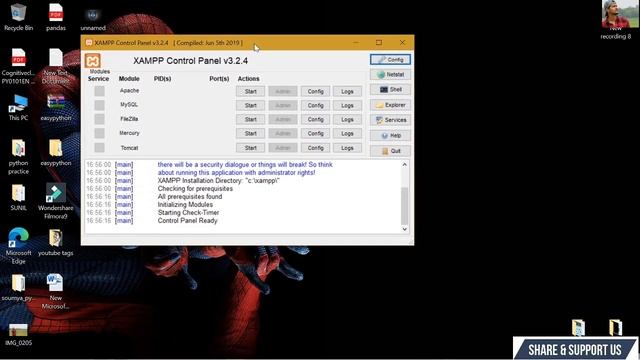
Task: Select the pandas PDF desktop icon
Action: [x=56, y=18]
